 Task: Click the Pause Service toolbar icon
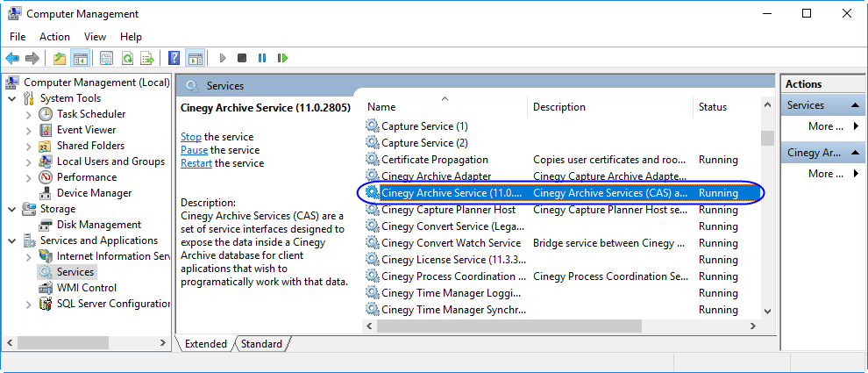click(262, 58)
